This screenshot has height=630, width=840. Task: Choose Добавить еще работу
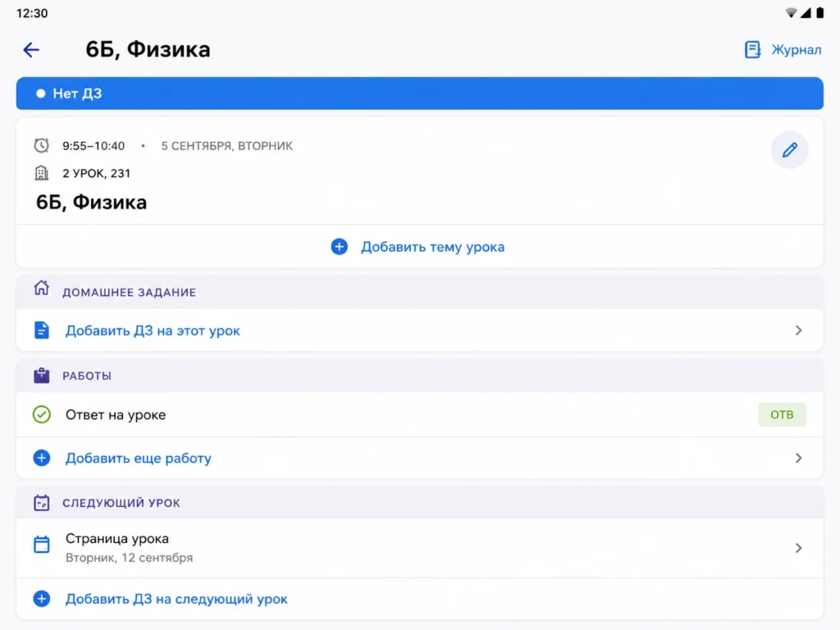point(138,459)
